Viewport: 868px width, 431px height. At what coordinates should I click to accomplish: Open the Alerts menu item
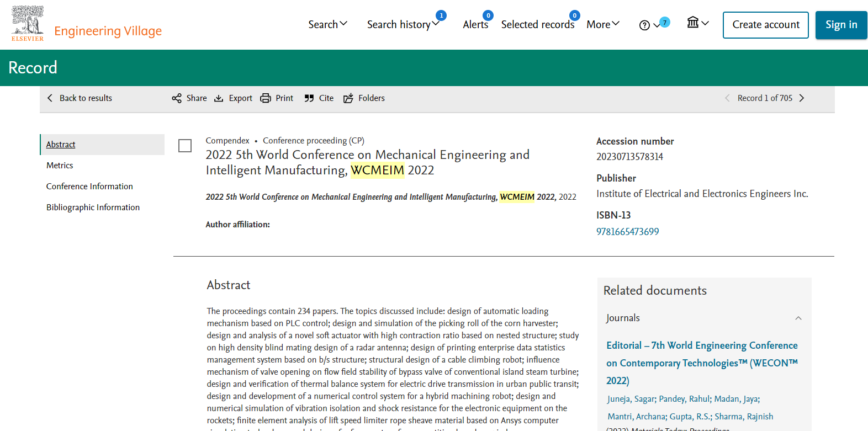[475, 24]
